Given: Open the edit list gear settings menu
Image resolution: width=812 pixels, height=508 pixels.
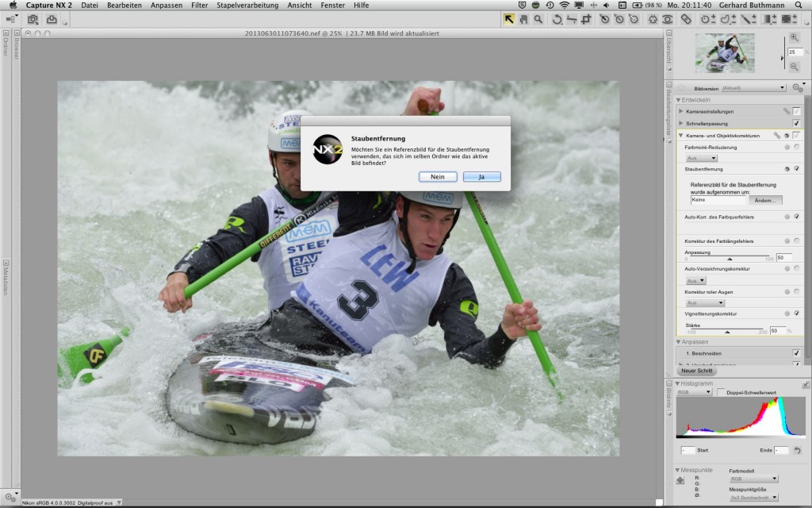Looking at the screenshot, I should coord(798,87).
